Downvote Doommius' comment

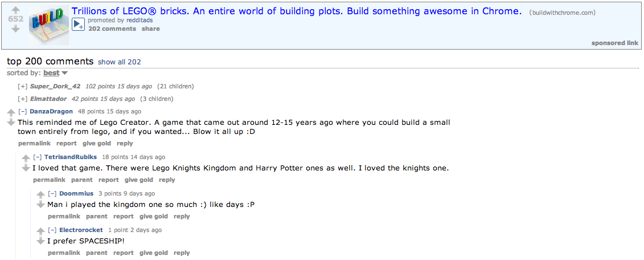(x=40, y=205)
